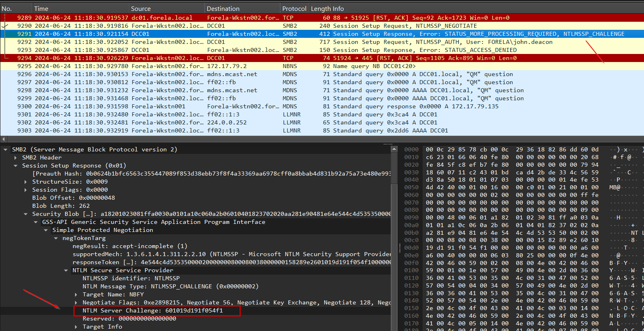Collapse the negTokenTarg tree node
644x331 pixels.
point(56,238)
